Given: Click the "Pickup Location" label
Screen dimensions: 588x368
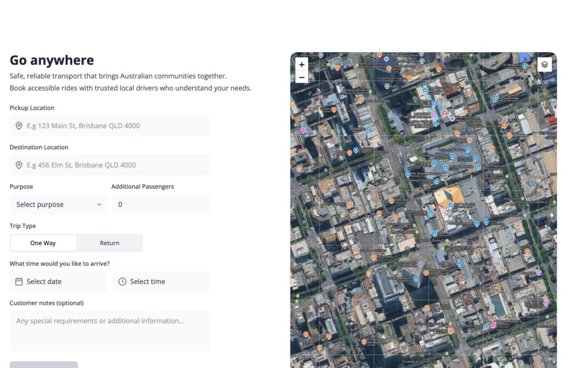Looking at the screenshot, I should 32,108.
